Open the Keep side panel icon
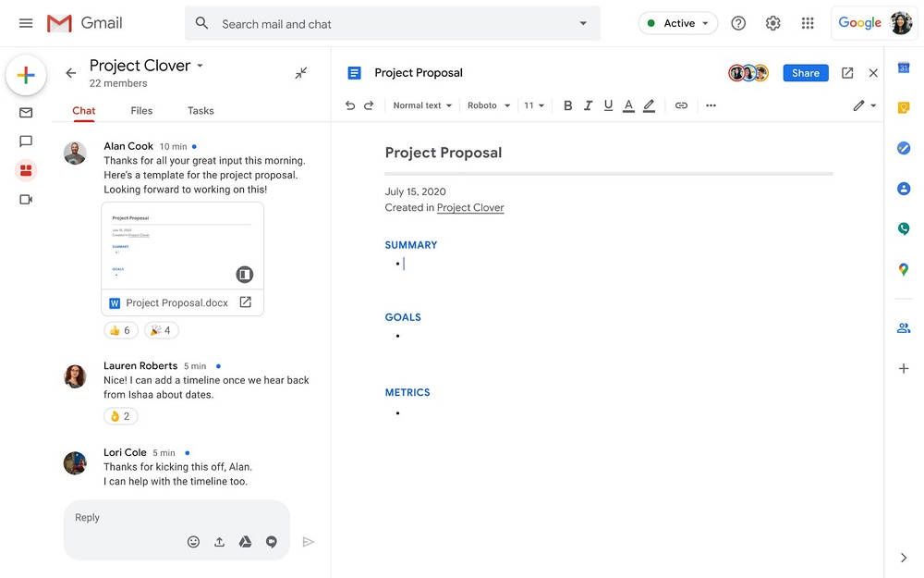The image size is (924, 578). 904,107
